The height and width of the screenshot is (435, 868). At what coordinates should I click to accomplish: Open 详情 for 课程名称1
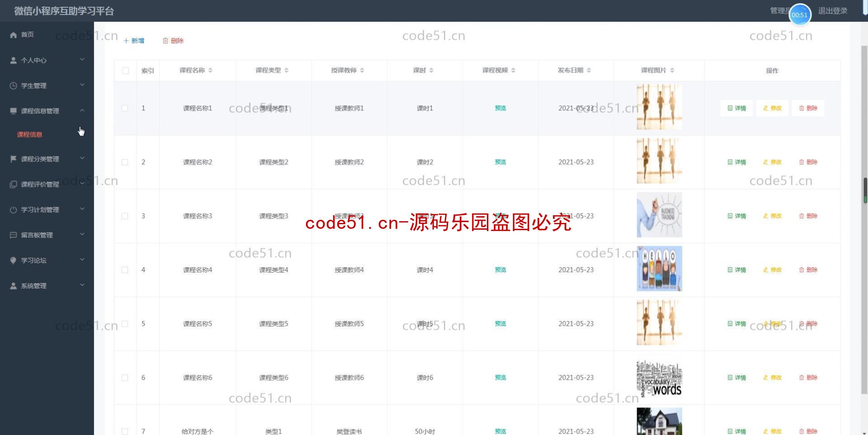coord(736,108)
